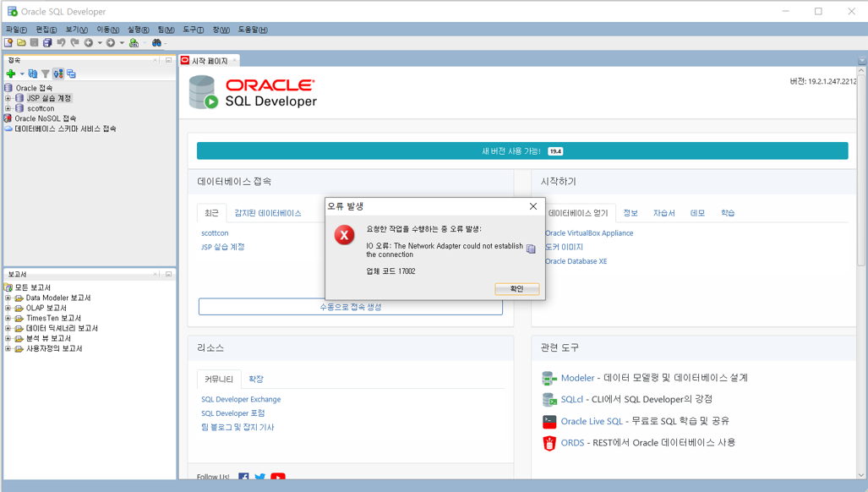Image resolution: width=868 pixels, height=492 pixels.
Task: Open the 편집(E) menu
Action: tap(46, 30)
